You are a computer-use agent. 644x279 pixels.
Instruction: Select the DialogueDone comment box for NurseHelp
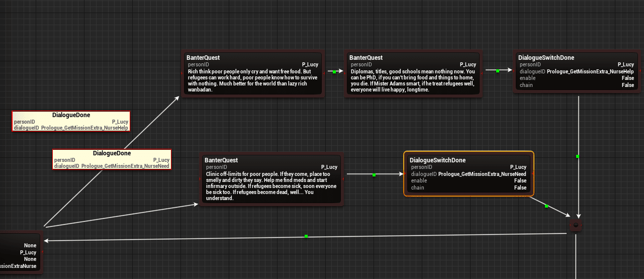pyautogui.click(x=71, y=121)
